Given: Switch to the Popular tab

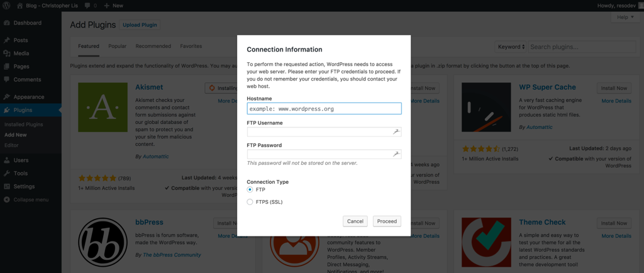Looking at the screenshot, I should pos(118,47).
